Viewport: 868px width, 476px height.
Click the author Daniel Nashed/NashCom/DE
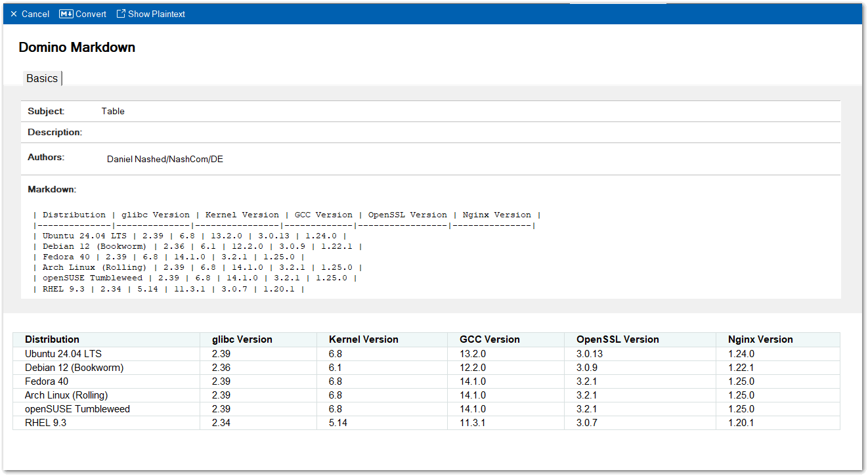[165, 159]
